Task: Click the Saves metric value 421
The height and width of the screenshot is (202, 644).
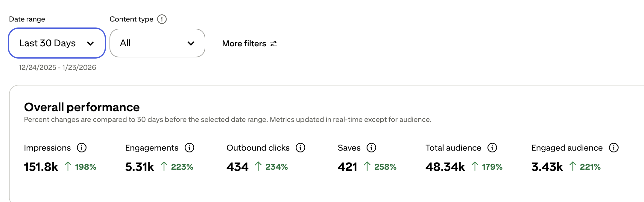Action: tap(347, 167)
